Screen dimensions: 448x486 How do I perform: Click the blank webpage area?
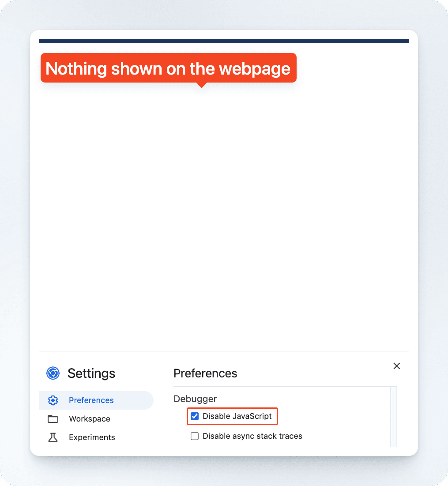tap(224, 212)
